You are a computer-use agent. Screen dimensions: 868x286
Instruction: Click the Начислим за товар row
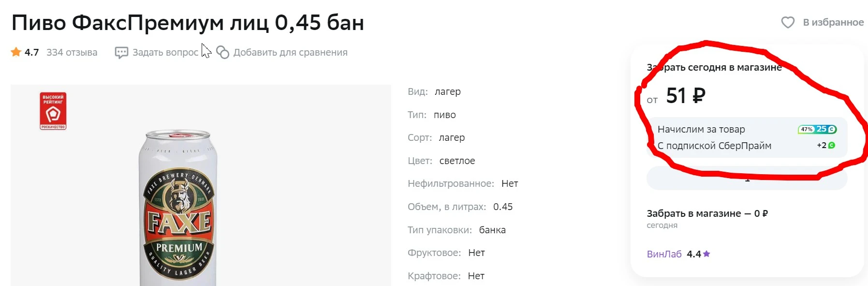point(747,129)
